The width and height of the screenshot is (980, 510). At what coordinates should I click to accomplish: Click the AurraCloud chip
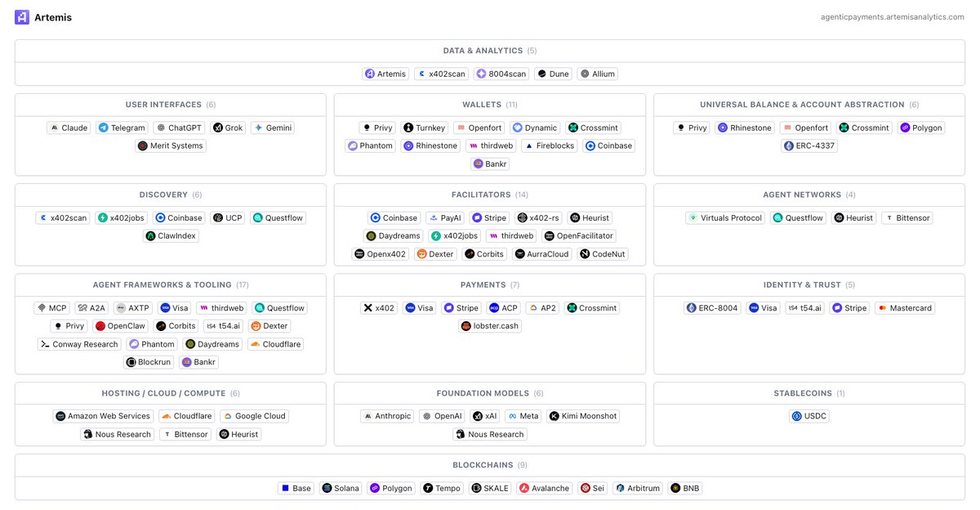[542, 253]
